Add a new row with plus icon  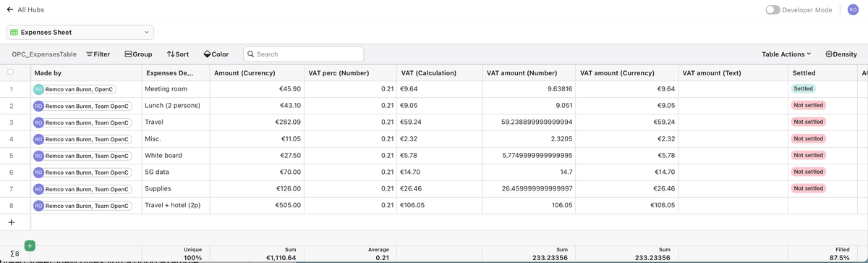(11, 222)
